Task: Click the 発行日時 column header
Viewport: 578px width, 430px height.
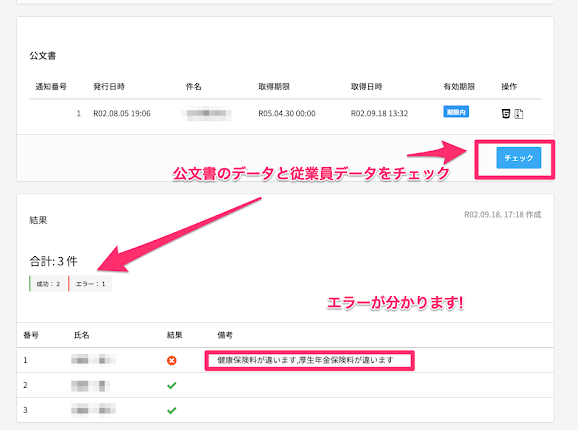Action: pyautogui.click(x=109, y=87)
